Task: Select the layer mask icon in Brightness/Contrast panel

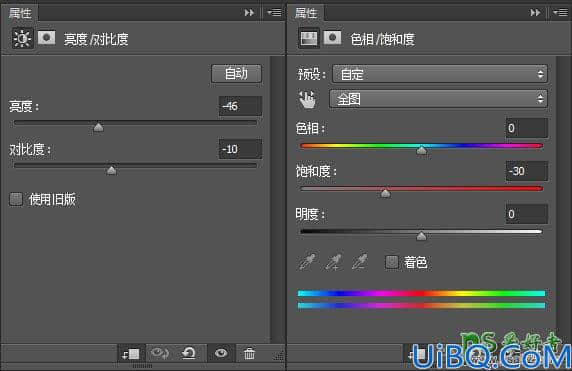Action: coord(47,38)
